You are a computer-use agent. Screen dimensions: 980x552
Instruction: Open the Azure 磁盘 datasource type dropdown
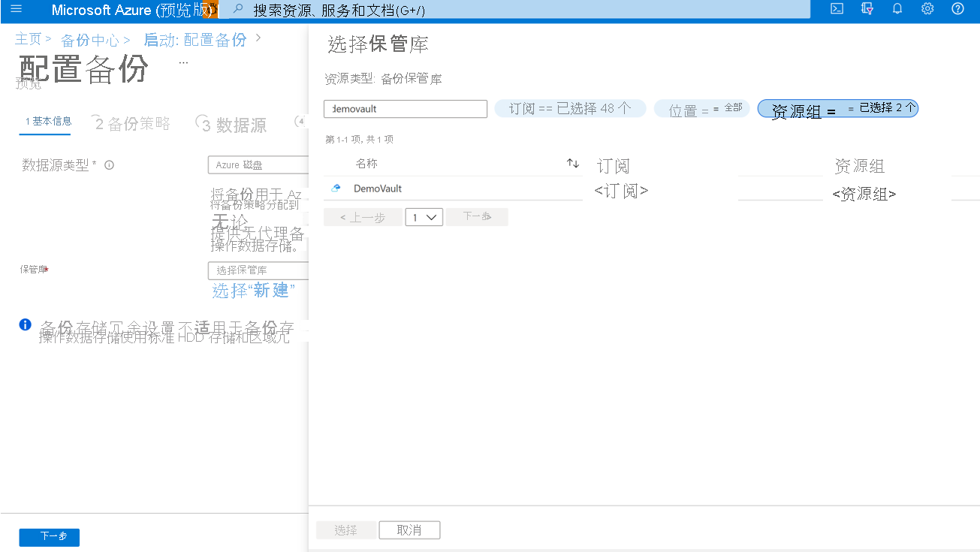coord(258,165)
